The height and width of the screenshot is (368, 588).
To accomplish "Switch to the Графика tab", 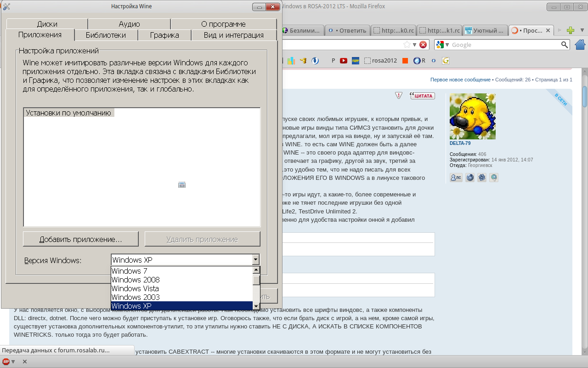I will point(164,35).
